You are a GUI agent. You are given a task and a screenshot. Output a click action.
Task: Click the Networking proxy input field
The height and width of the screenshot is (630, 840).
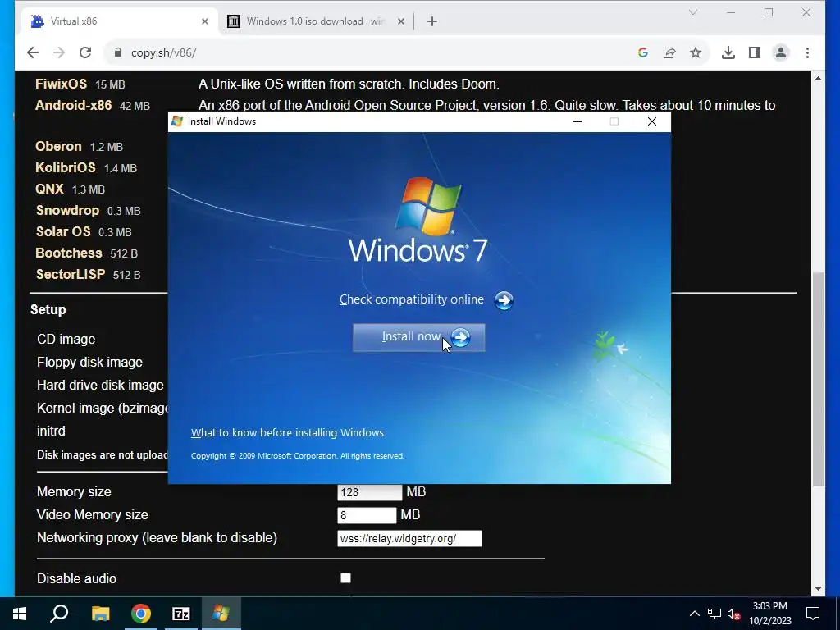[409, 538]
